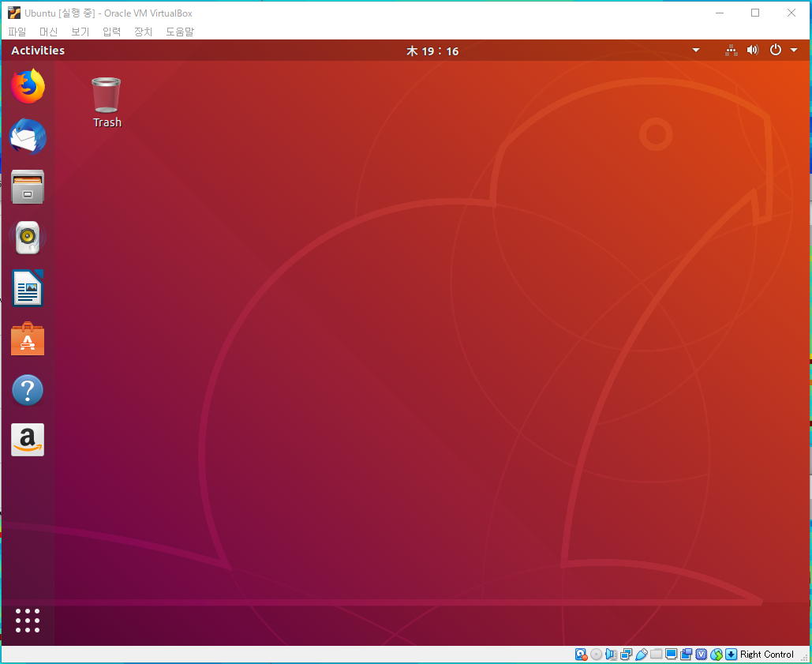Click the network status icon in top bar

point(732,51)
